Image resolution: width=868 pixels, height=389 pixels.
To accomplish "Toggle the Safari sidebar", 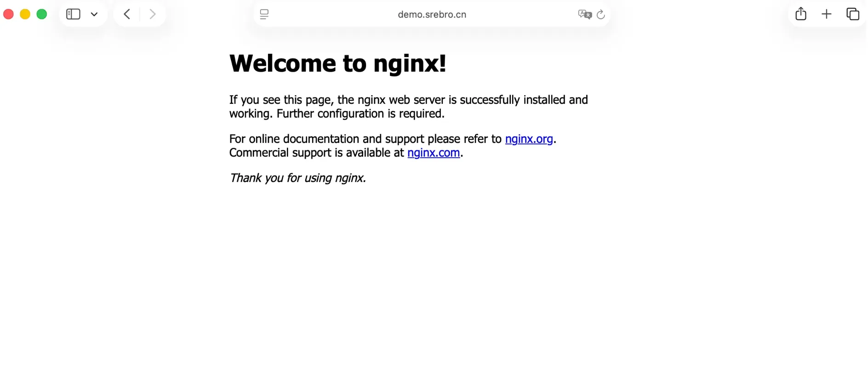I will coord(73,14).
